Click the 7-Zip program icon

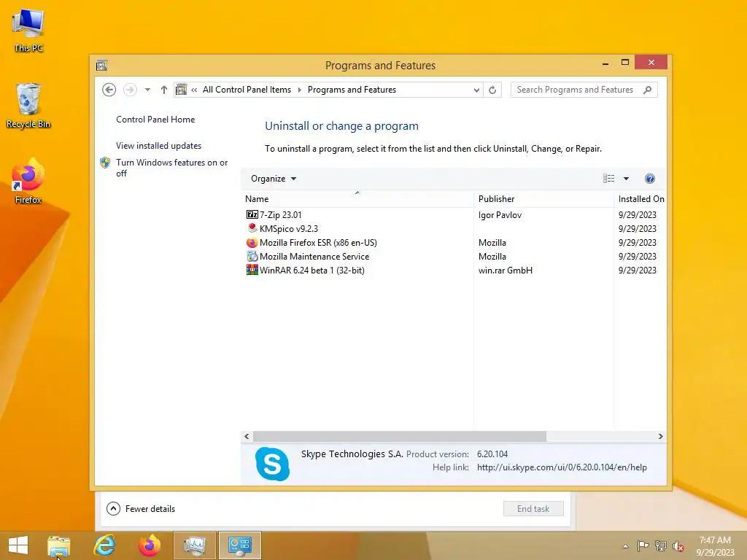252,215
